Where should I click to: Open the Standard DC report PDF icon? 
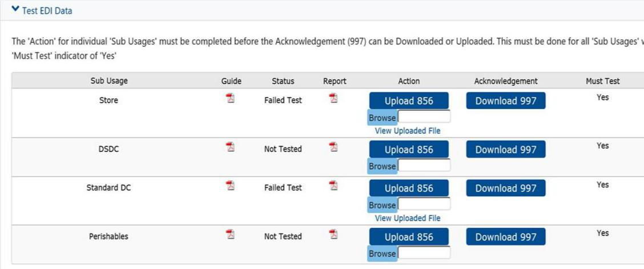coord(333,186)
